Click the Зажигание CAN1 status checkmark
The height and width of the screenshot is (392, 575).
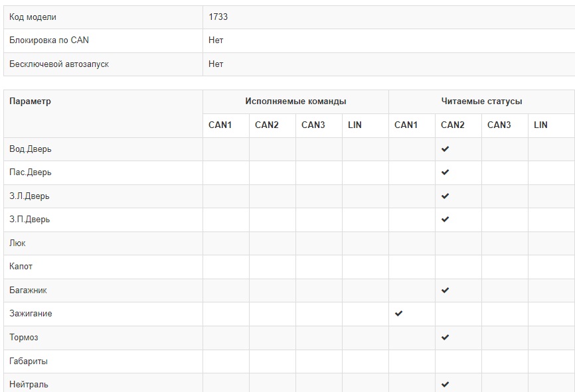(x=398, y=314)
